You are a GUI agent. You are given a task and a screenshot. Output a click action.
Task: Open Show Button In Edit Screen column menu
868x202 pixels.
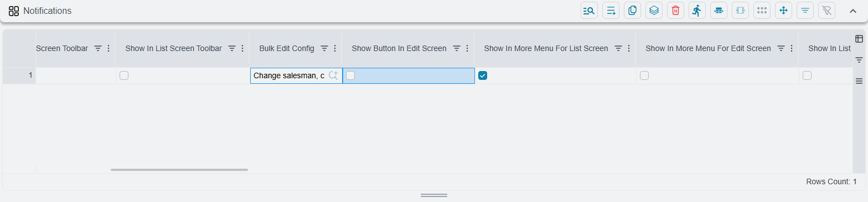coord(467,49)
